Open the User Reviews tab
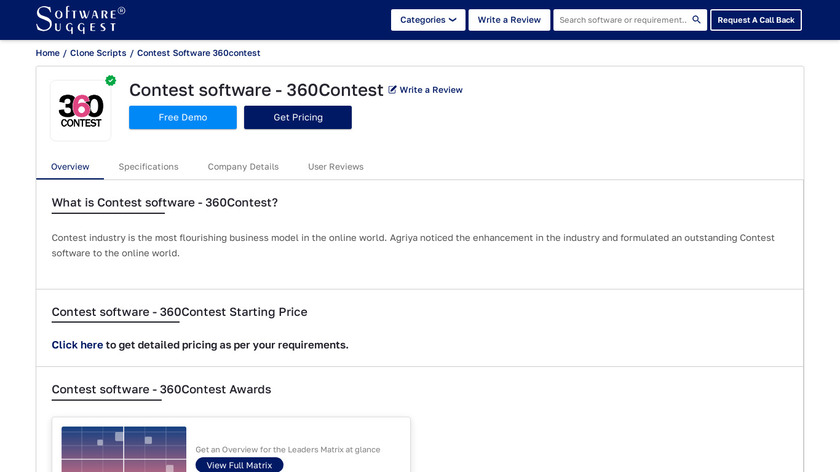840x472 pixels. (x=336, y=167)
